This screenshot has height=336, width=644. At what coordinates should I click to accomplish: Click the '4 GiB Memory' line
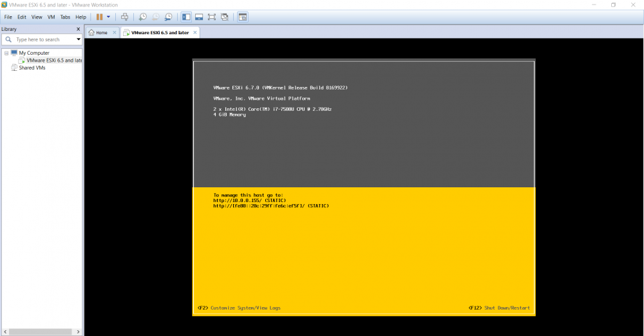[229, 115]
